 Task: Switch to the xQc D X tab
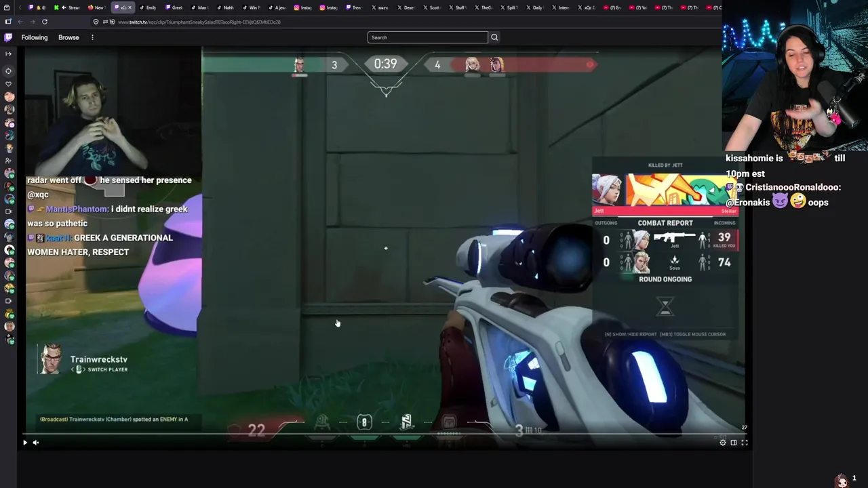coord(586,7)
